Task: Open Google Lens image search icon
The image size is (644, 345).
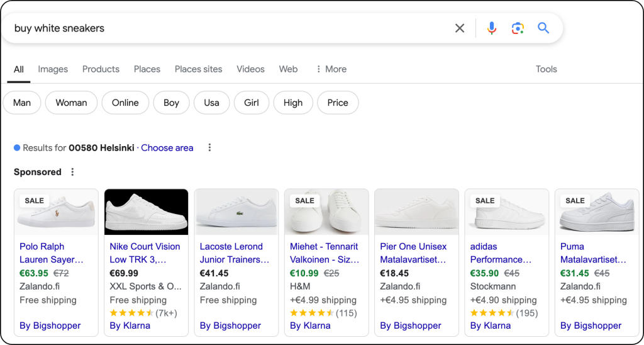Action: tap(518, 28)
